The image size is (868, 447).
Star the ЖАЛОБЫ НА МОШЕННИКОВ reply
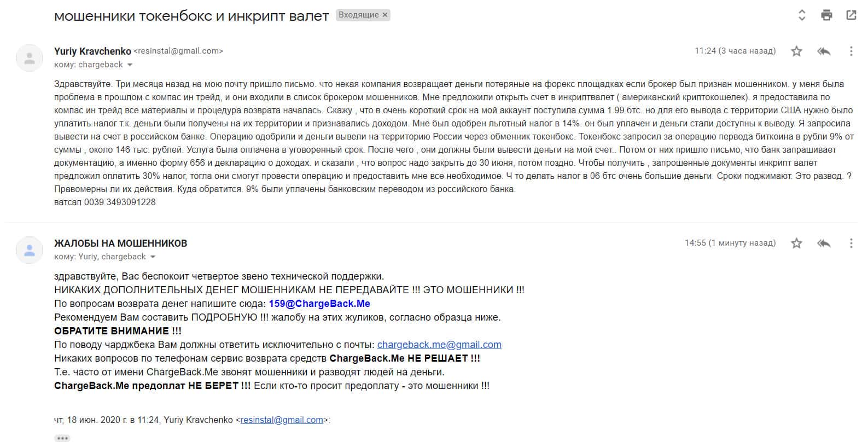coord(796,243)
